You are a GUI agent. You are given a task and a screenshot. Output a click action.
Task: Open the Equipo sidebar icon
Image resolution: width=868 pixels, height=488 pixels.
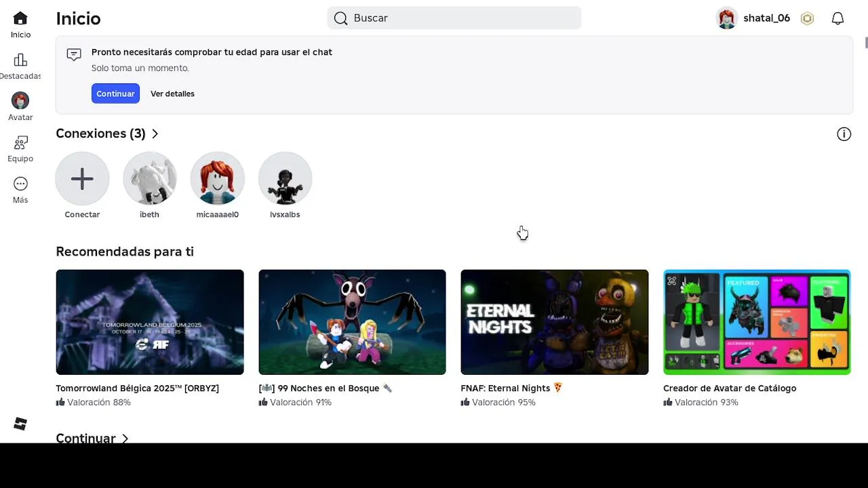click(20, 143)
